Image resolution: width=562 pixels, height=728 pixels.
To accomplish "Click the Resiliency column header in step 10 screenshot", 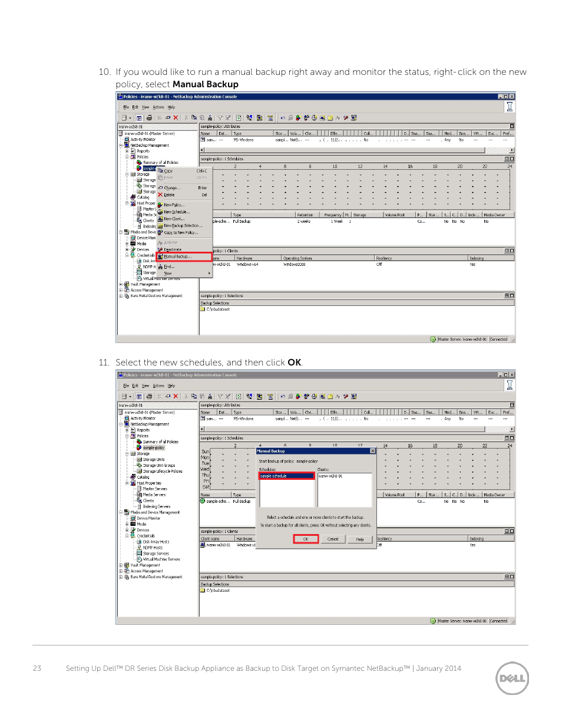I will point(421,258).
